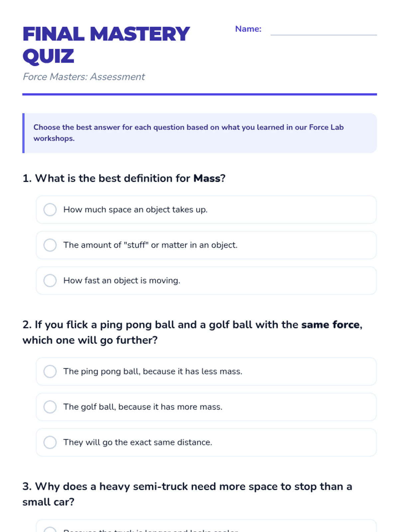The height and width of the screenshot is (532, 399).
Task: Click question 1 heading about Mass definition
Action: point(124,179)
